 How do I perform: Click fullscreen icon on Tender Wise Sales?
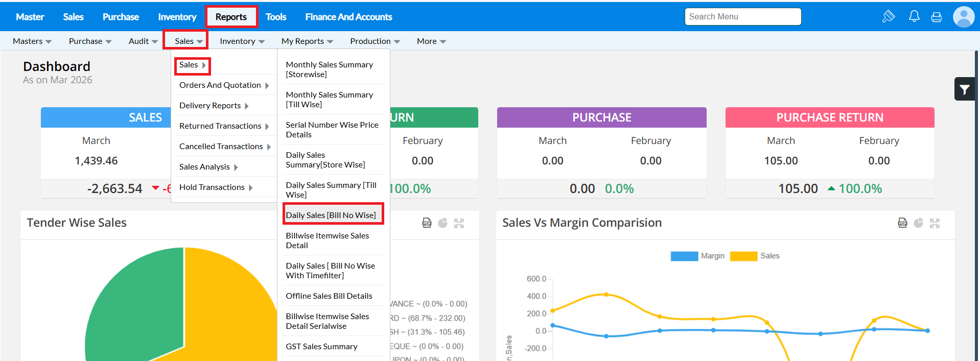459,223
